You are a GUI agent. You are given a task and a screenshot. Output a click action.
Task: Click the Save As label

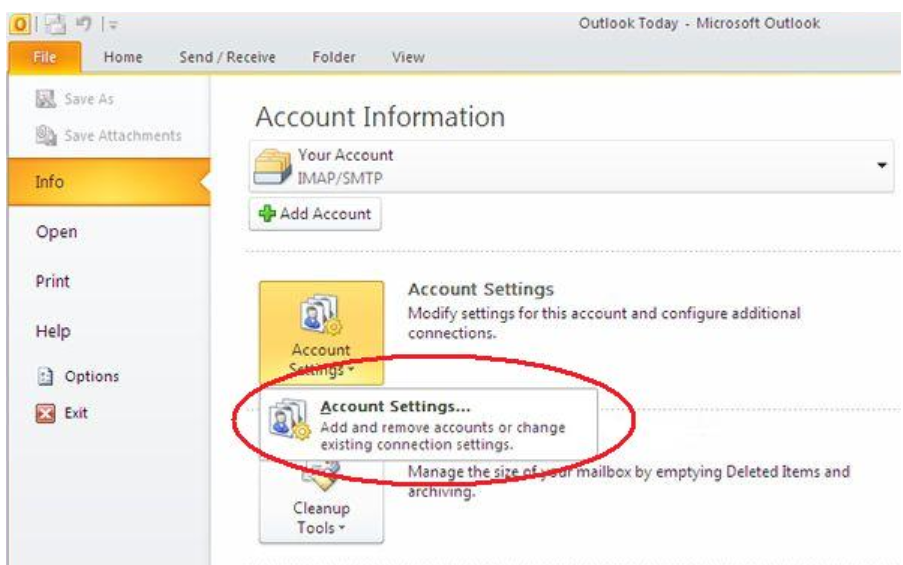click(x=89, y=99)
